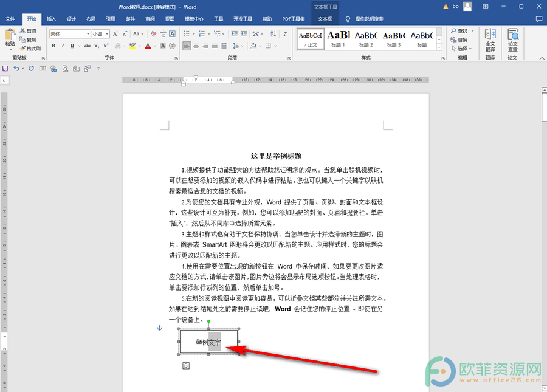Expand the borders dropdown arrow

click(275, 46)
